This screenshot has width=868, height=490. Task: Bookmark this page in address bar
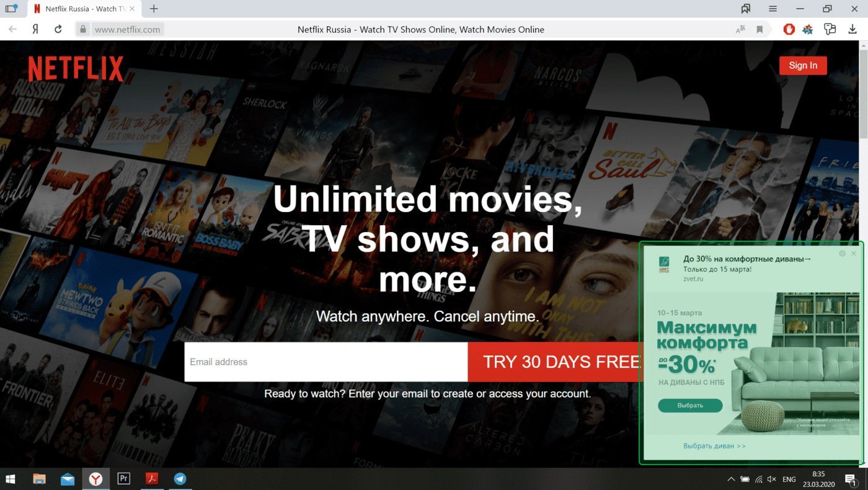pyautogui.click(x=759, y=29)
